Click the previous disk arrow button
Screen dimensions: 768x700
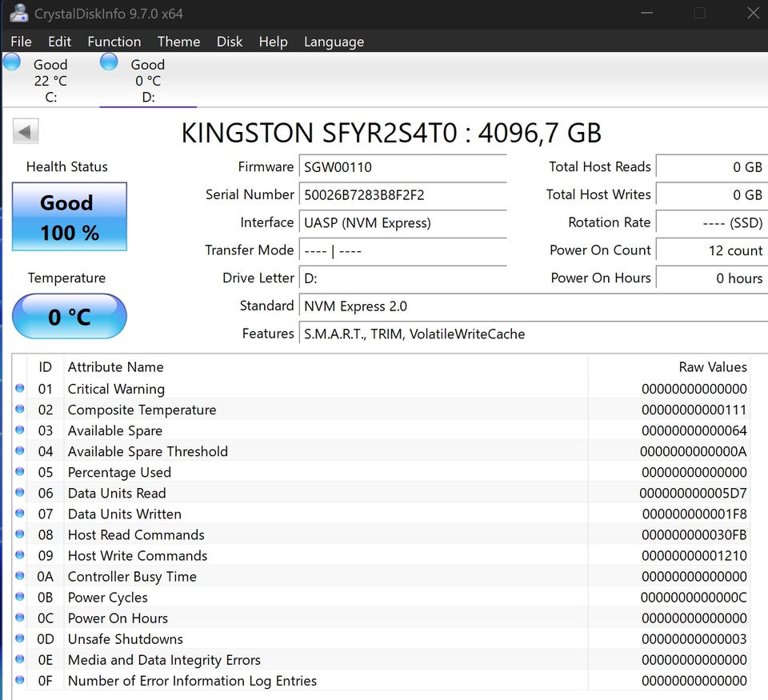pyautogui.click(x=26, y=132)
